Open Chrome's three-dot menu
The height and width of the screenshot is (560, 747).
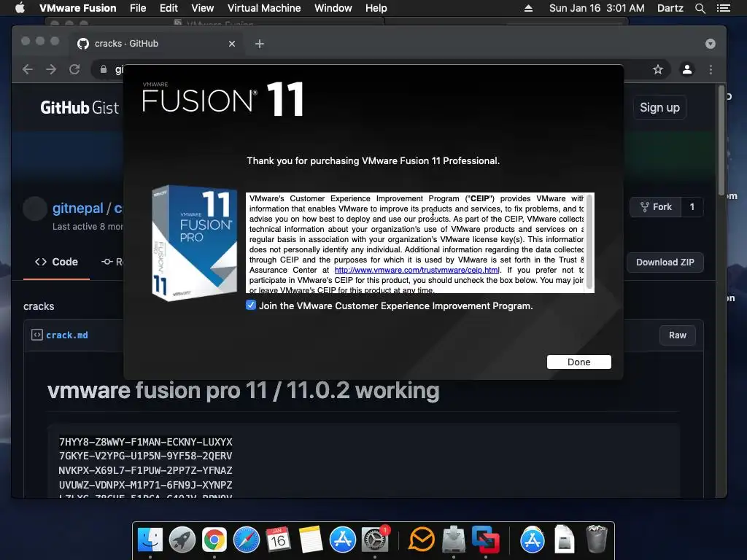pyautogui.click(x=711, y=69)
